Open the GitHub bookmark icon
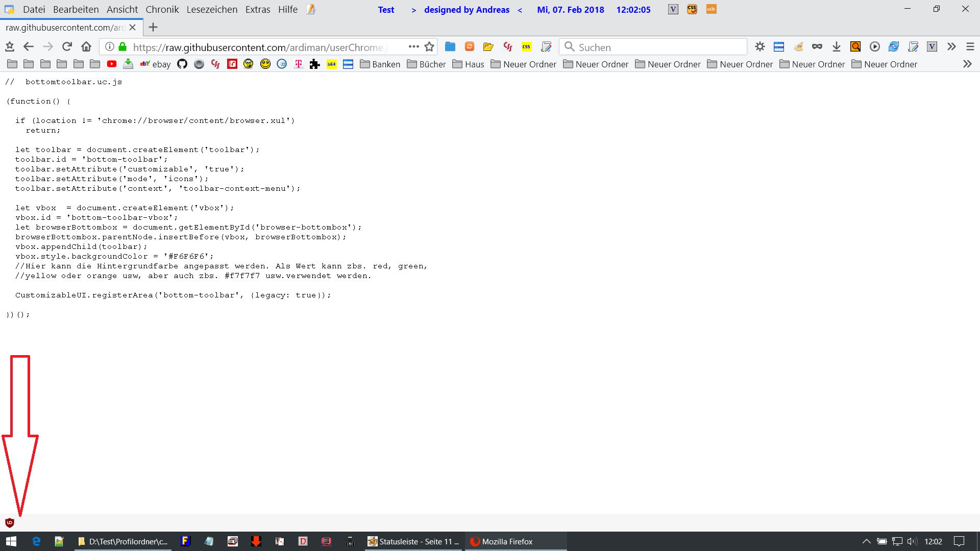The image size is (980, 551). 182,64
